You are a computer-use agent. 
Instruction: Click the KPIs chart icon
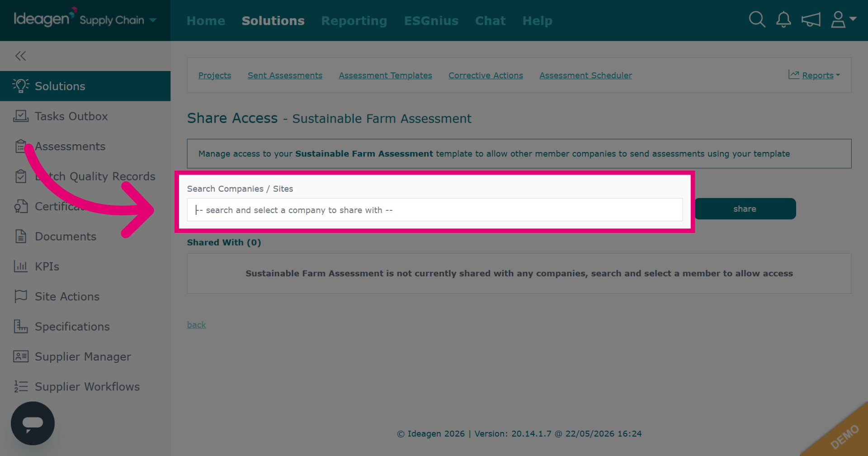pyautogui.click(x=21, y=266)
